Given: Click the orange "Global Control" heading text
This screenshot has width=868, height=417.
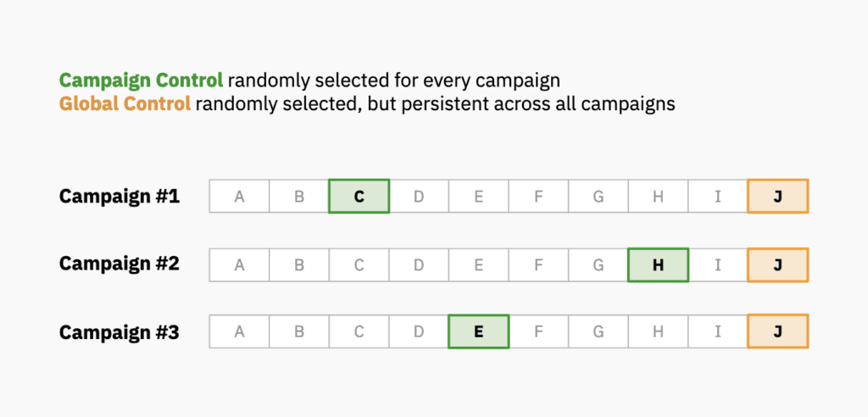Looking at the screenshot, I should click(124, 106).
